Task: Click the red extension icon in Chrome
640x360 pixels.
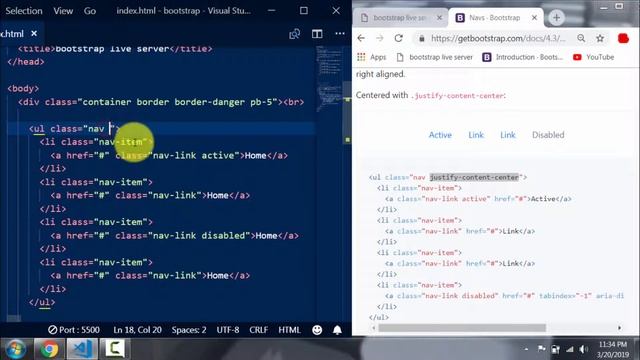Action: point(623,38)
